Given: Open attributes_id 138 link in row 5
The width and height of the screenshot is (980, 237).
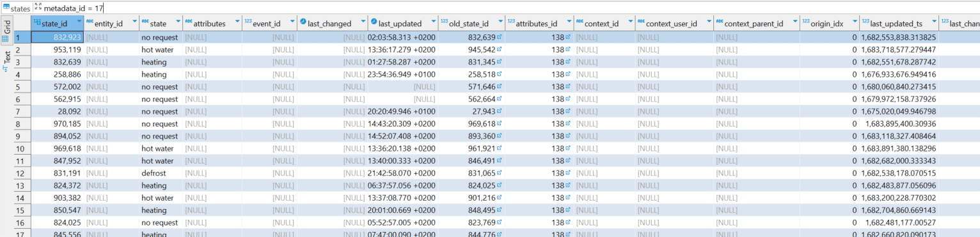Looking at the screenshot, I should tap(568, 87).
